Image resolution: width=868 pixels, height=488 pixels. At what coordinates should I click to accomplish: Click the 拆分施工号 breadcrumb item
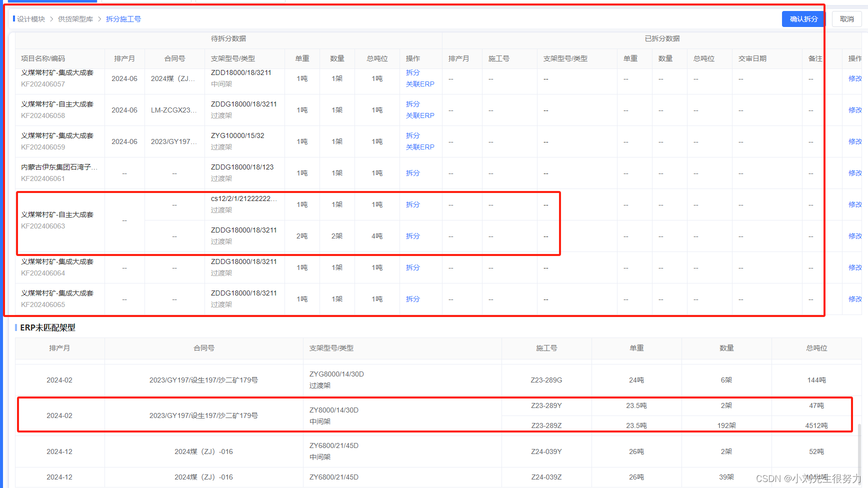[x=123, y=19]
